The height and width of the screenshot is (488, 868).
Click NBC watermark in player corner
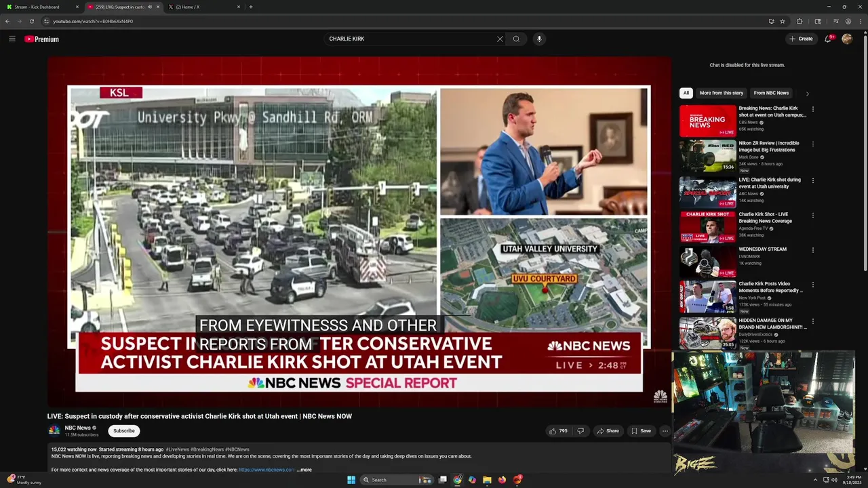coord(660,396)
